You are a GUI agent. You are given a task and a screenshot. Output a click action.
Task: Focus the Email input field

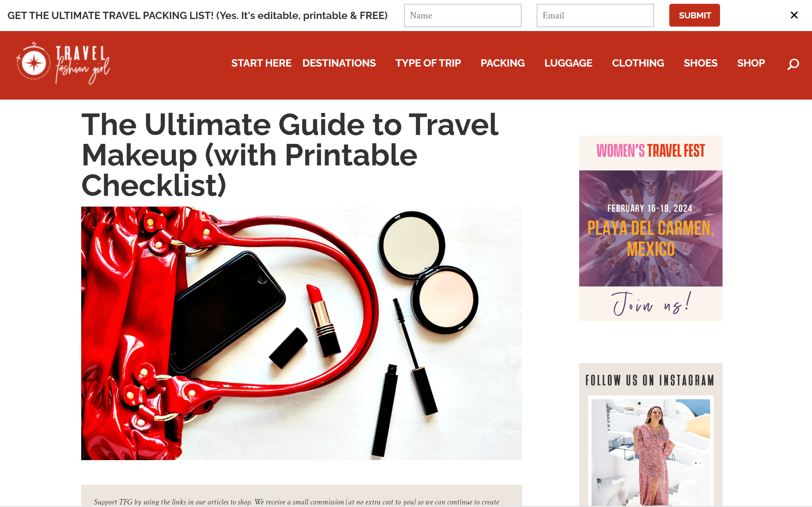pos(595,16)
